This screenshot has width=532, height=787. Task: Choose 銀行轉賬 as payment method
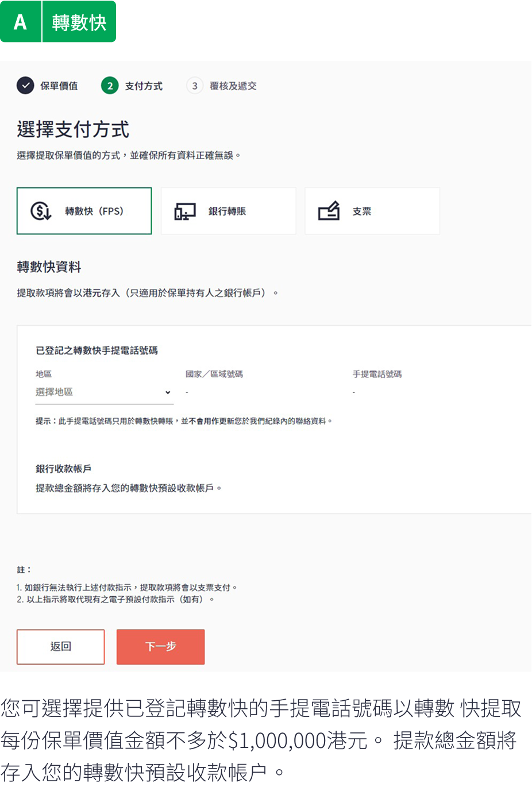(228, 211)
